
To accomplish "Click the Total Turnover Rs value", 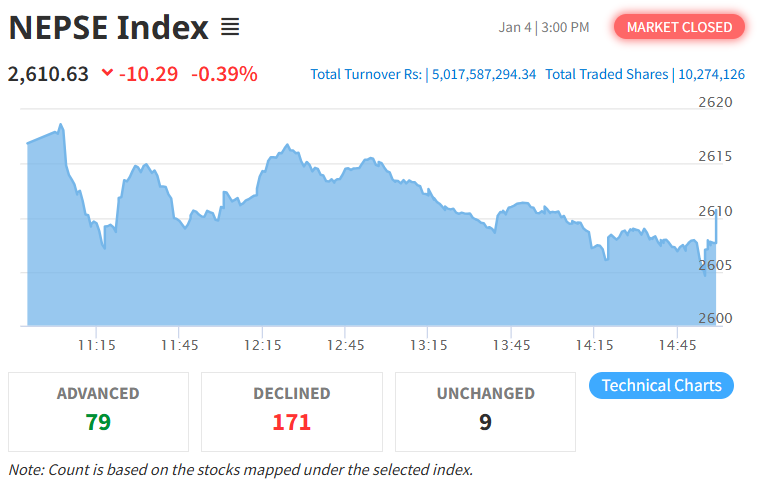I will (484, 74).
